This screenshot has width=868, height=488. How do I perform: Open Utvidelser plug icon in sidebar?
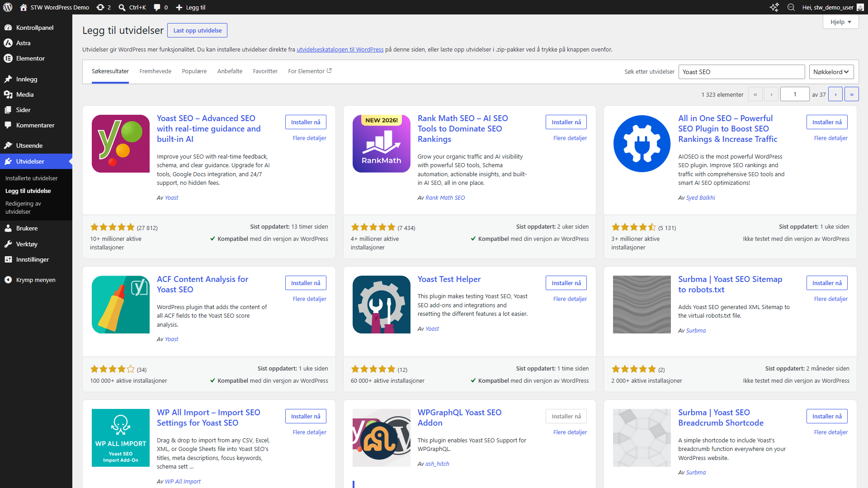(8, 161)
